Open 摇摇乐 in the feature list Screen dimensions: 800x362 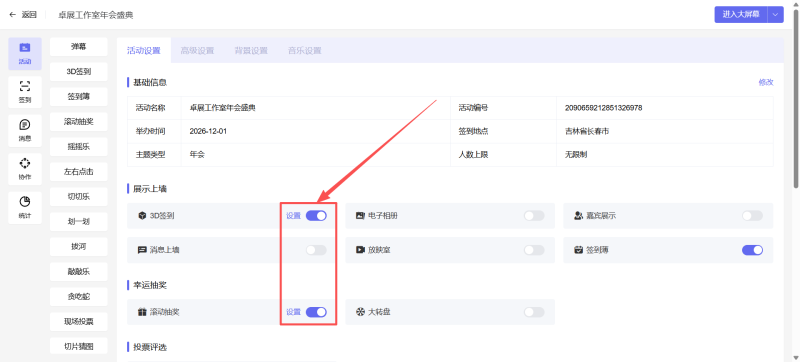pos(79,147)
